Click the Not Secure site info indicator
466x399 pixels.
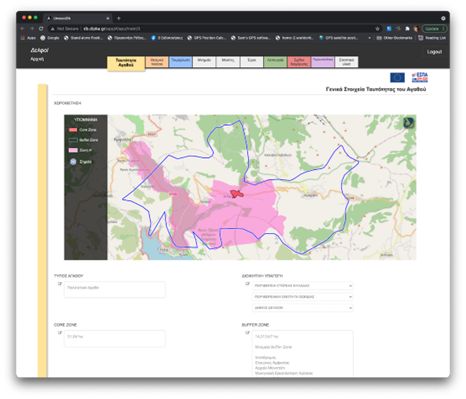pyautogui.click(x=65, y=29)
